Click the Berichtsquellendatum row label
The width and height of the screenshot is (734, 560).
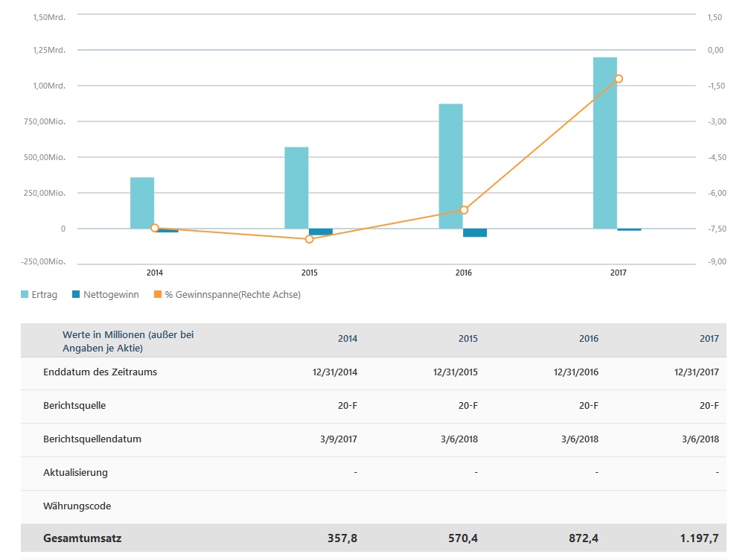92,439
